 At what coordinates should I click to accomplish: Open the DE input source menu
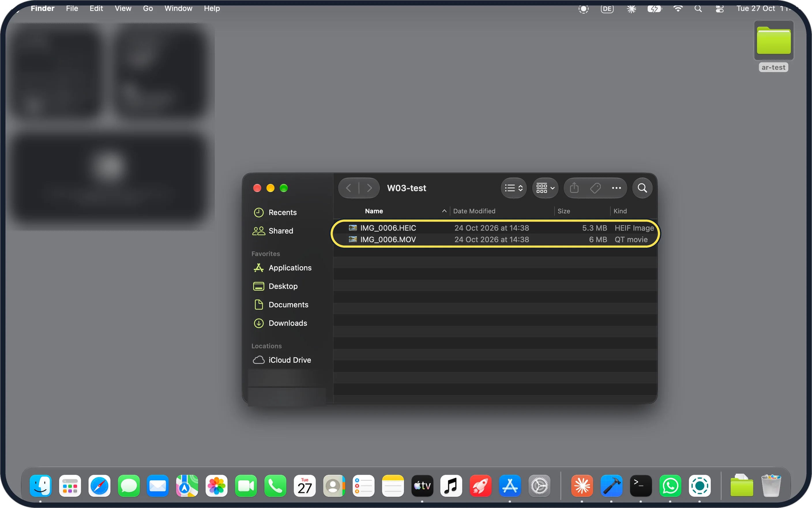(x=607, y=9)
